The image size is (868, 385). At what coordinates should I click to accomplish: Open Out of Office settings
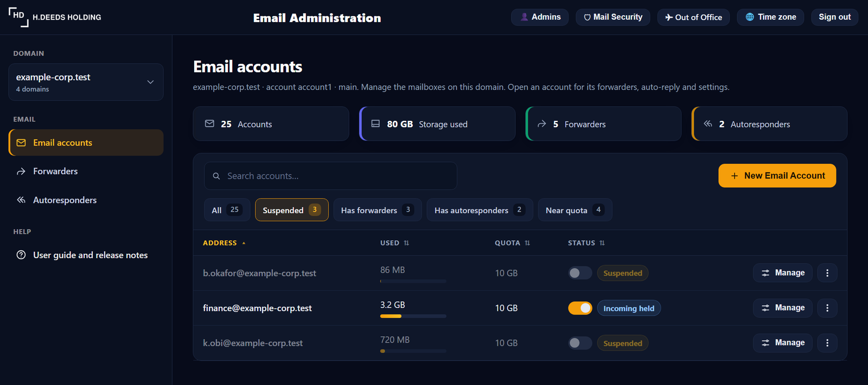click(x=693, y=17)
